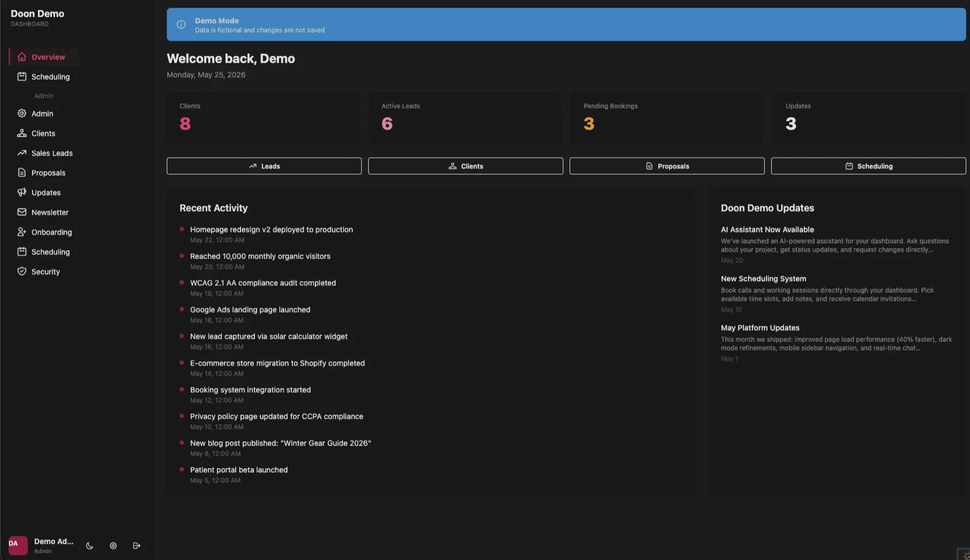This screenshot has height=560, width=970.
Task: Click the Sales Leads trend icon
Action: (22, 153)
